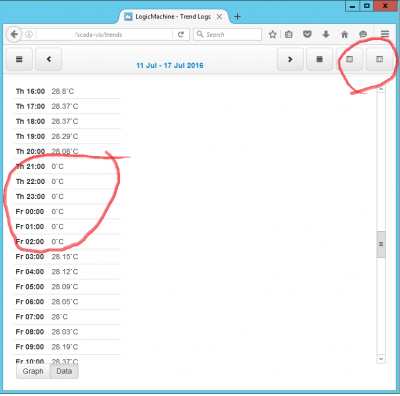Select the Fr 07:00 28°C row
Screen dimensions: 400x396
point(67,317)
